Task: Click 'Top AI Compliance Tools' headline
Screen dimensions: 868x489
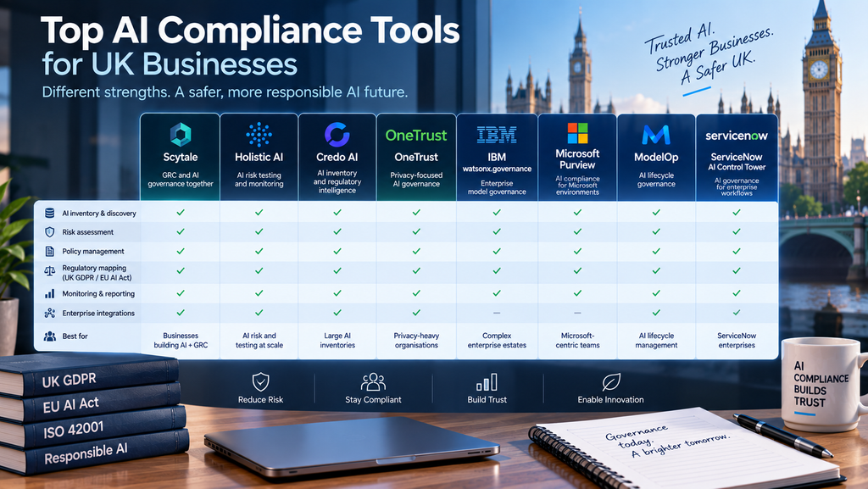Action: tap(250, 31)
